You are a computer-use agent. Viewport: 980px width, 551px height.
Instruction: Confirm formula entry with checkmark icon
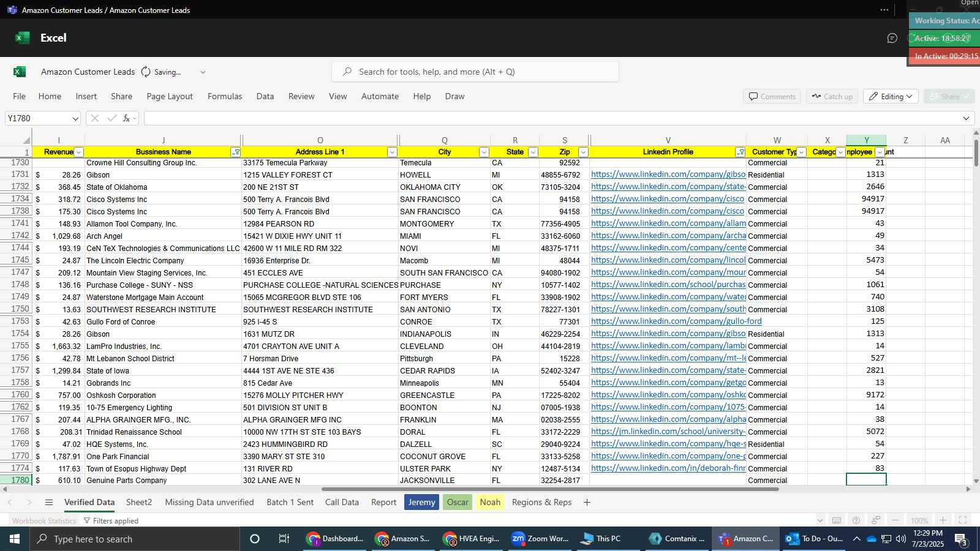(x=111, y=118)
